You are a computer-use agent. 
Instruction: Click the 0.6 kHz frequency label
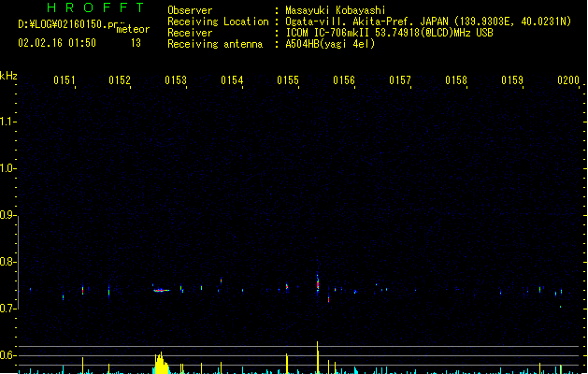coord(7,355)
